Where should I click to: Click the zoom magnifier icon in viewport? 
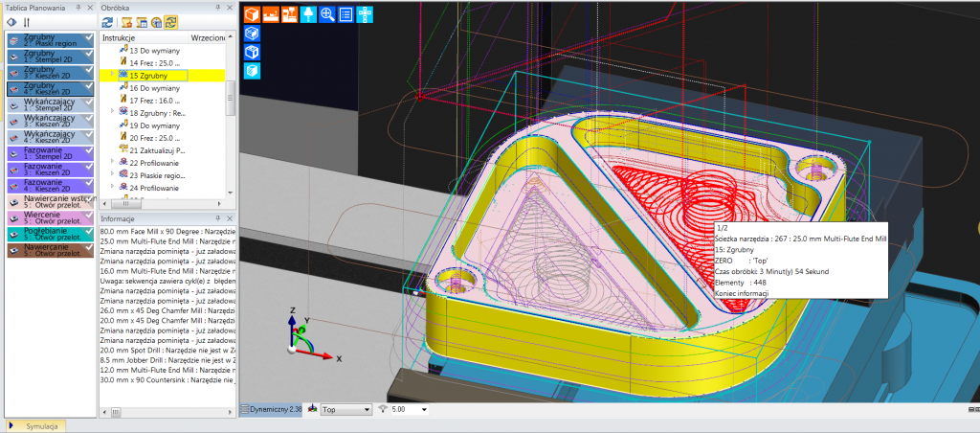(327, 14)
